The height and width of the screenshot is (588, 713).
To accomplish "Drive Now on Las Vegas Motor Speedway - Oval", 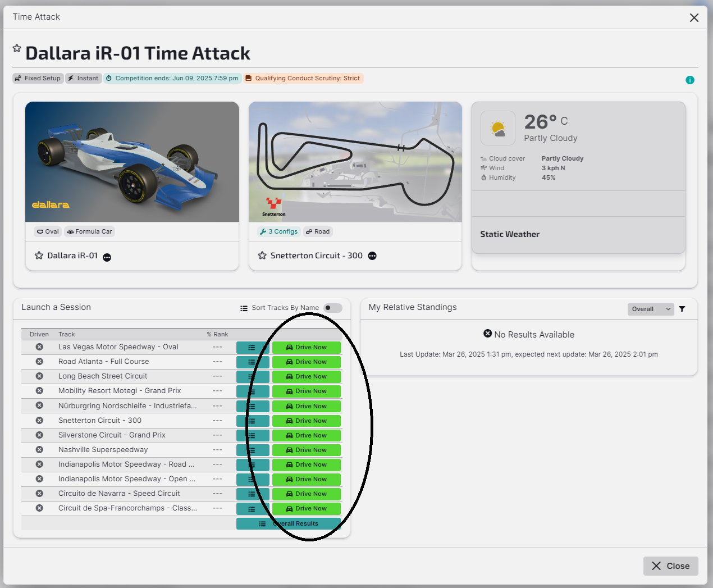I will coord(307,348).
